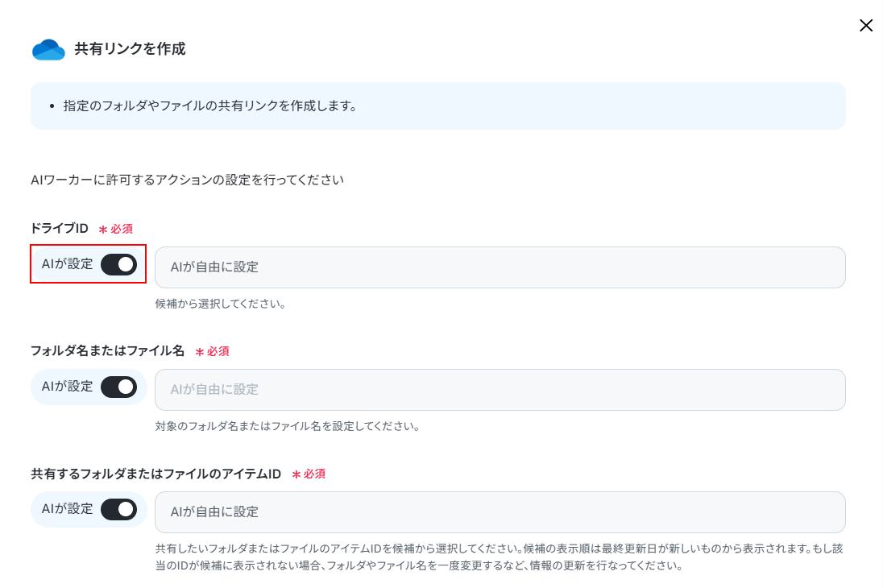Click the フォルダ名またはファイル名 input field

point(500,390)
